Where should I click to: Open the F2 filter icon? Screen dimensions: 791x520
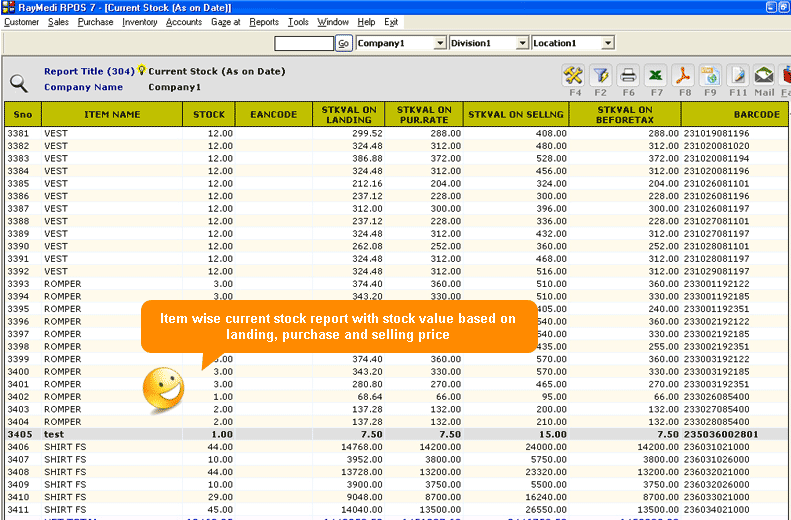(x=601, y=75)
